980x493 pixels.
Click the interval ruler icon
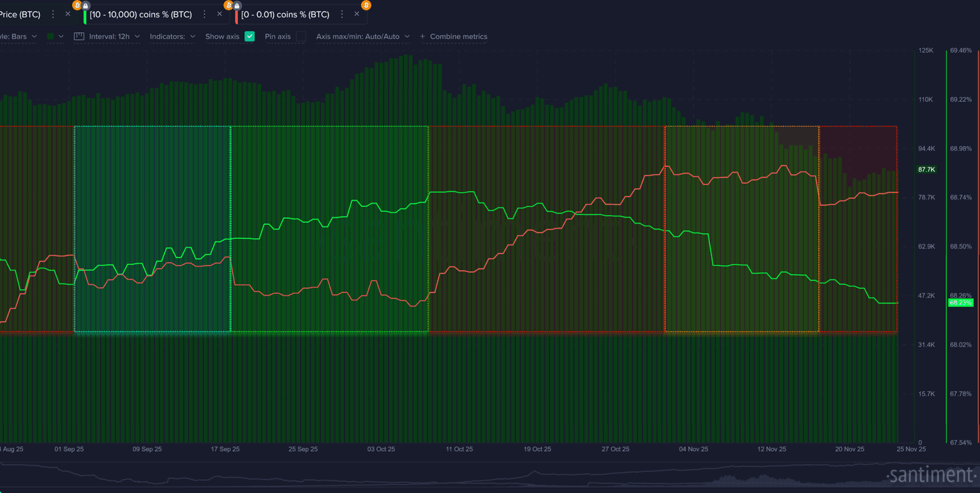click(79, 36)
